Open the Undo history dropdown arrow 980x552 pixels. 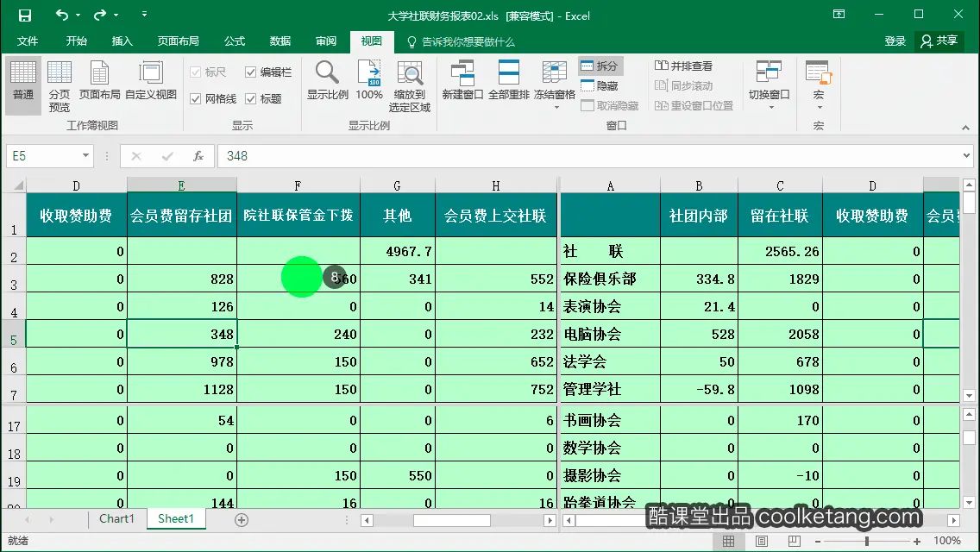pos(79,15)
